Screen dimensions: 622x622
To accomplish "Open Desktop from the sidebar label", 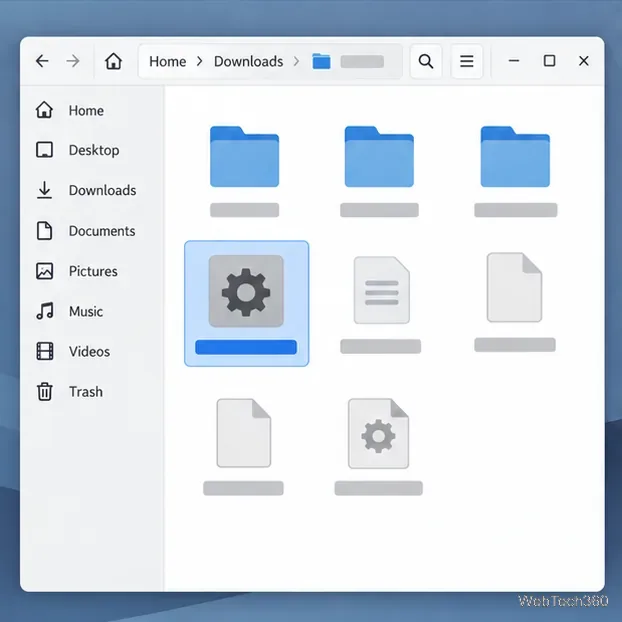I will tap(94, 150).
